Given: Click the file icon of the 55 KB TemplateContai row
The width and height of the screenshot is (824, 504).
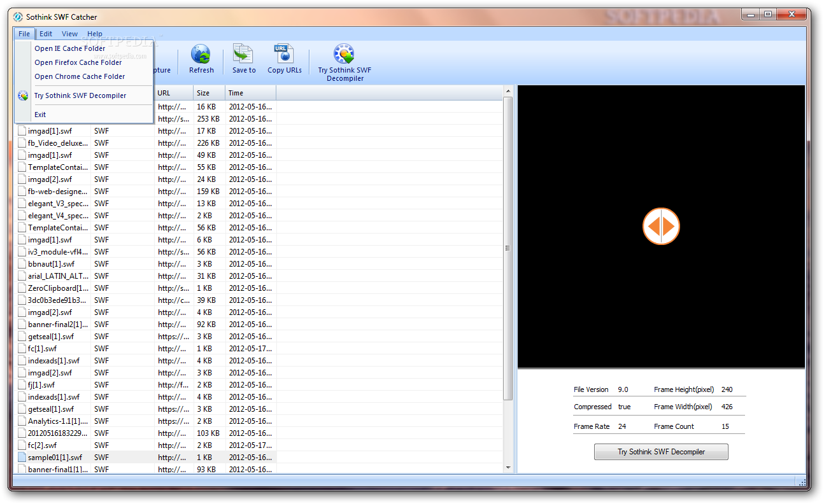Looking at the screenshot, I should click(x=22, y=167).
